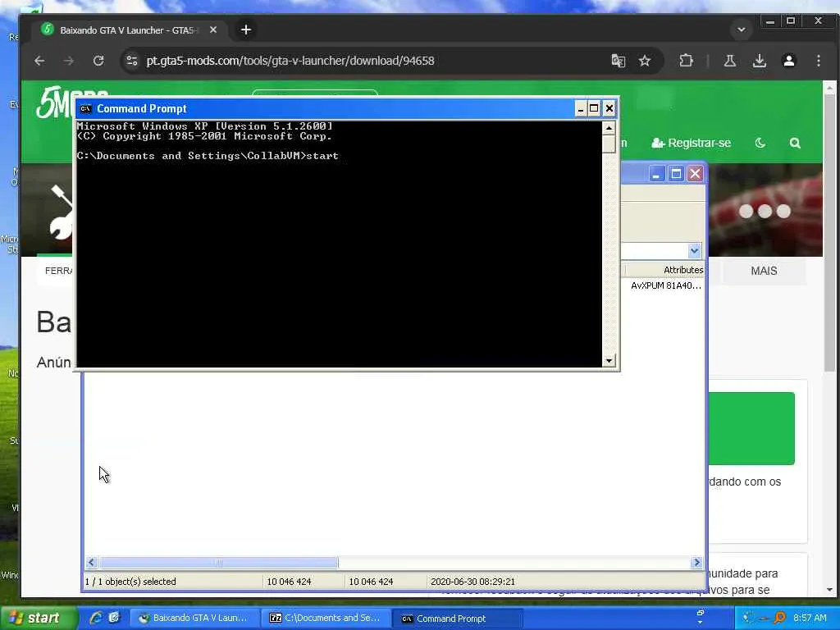840x630 pixels.
Task: Click the 5Mods site logo
Action: [55, 102]
